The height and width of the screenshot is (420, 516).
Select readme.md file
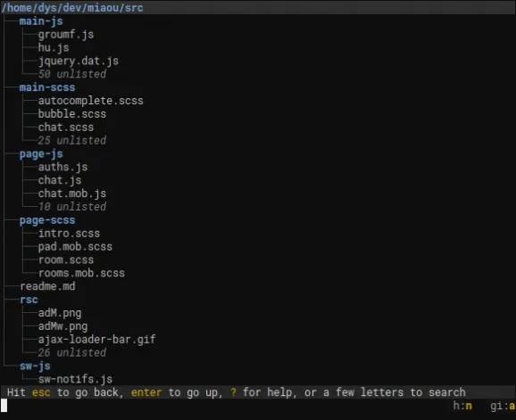[47, 286]
